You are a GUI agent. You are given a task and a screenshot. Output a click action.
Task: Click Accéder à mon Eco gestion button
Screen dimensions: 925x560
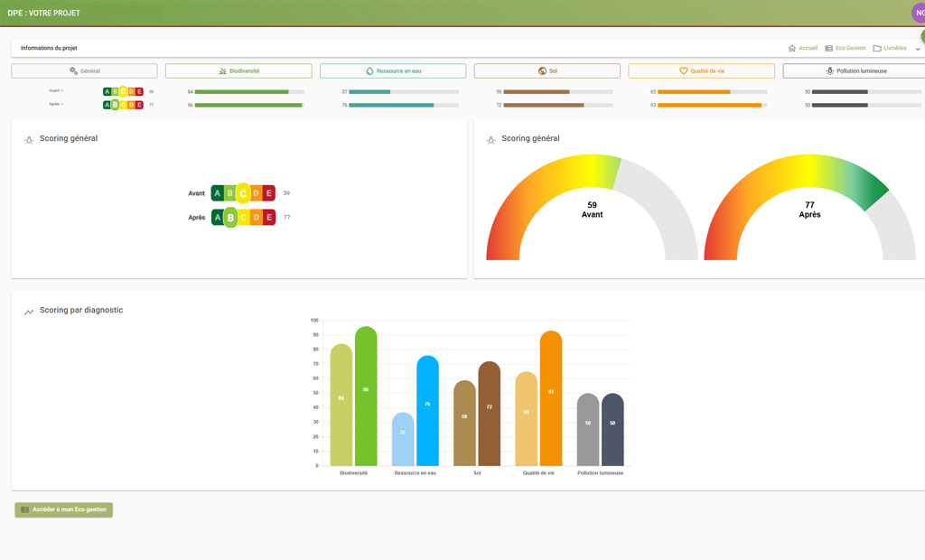[x=63, y=509]
